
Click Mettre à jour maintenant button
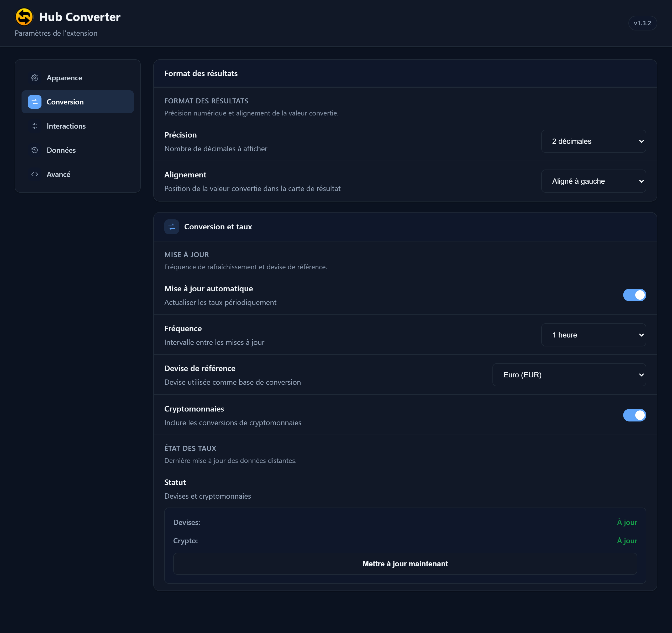click(405, 564)
